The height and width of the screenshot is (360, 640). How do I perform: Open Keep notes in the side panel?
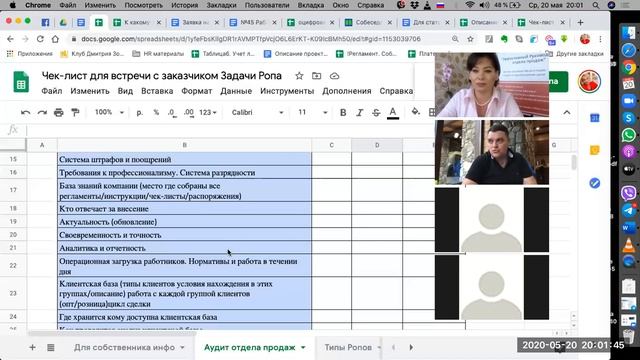coord(595,150)
